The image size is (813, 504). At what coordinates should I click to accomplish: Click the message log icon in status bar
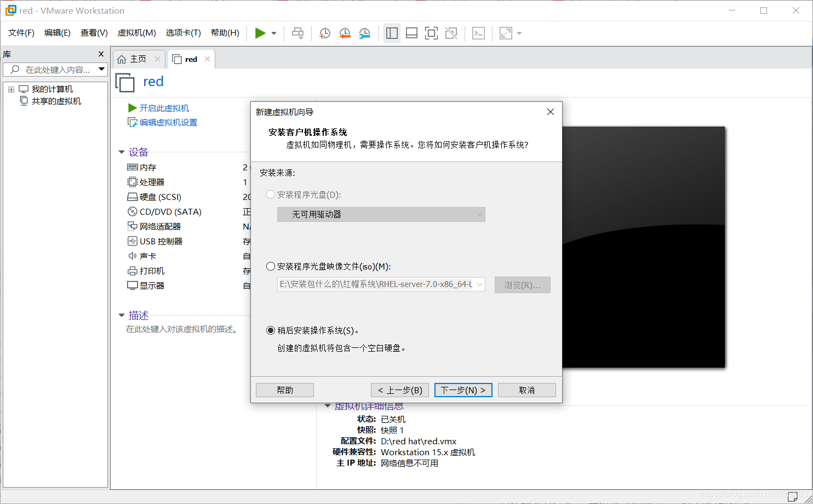point(792,496)
